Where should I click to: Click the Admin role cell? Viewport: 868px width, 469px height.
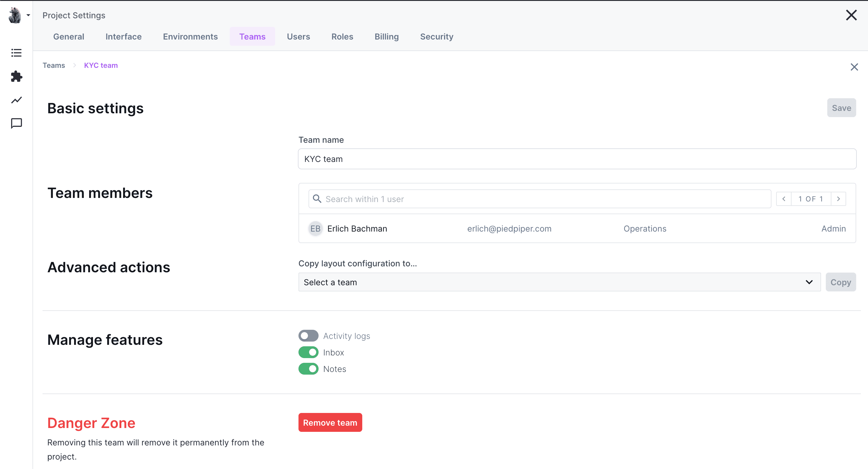(833, 229)
